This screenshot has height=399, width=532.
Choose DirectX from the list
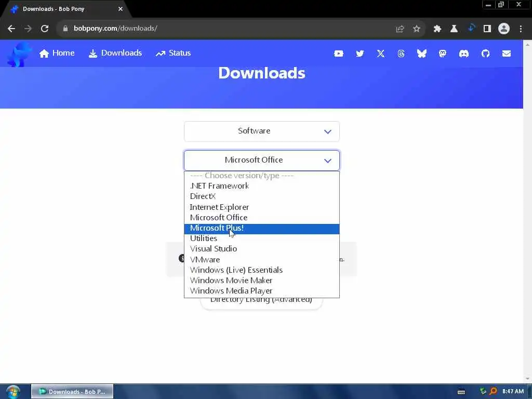pyautogui.click(x=262, y=196)
